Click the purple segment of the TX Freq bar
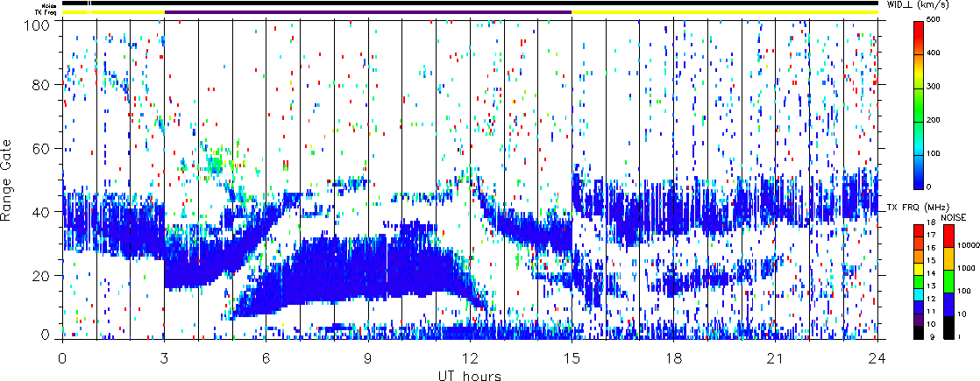 pos(368,12)
